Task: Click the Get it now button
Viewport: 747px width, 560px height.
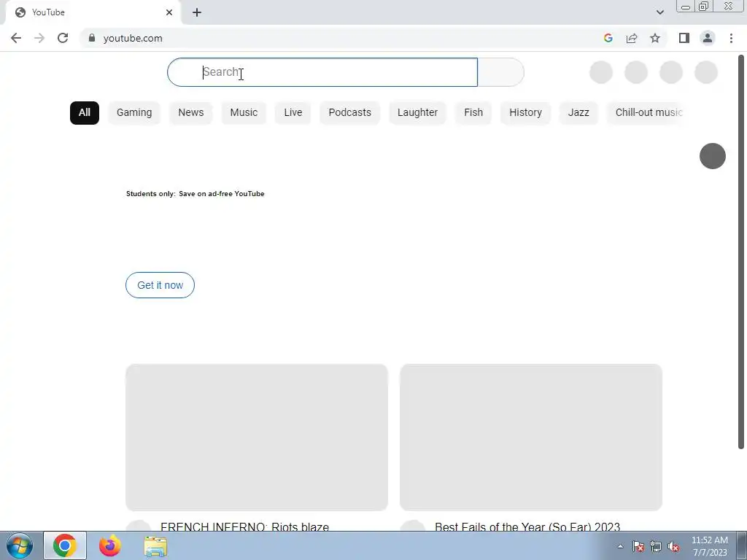Action: 160,285
